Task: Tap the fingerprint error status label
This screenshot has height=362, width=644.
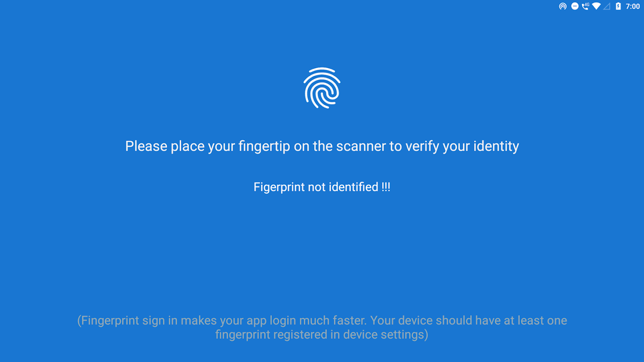Action: 322,187
